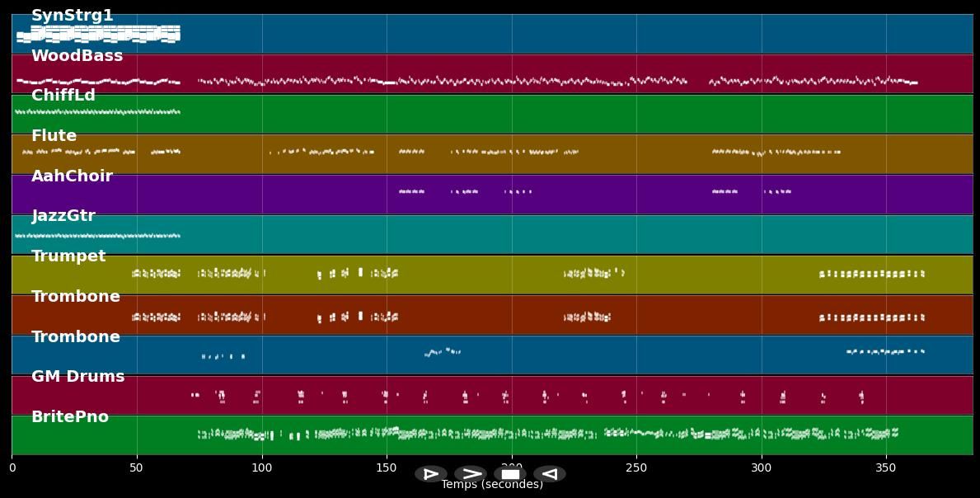980x498 pixels.
Task: Click the JazzGtr track name
Action: [x=63, y=216]
